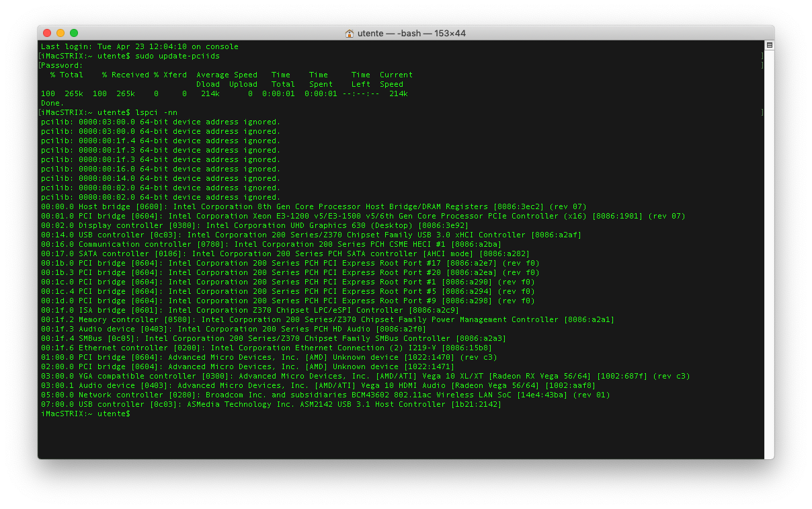Minimize the Terminal window with the yellow button

coord(60,33)
